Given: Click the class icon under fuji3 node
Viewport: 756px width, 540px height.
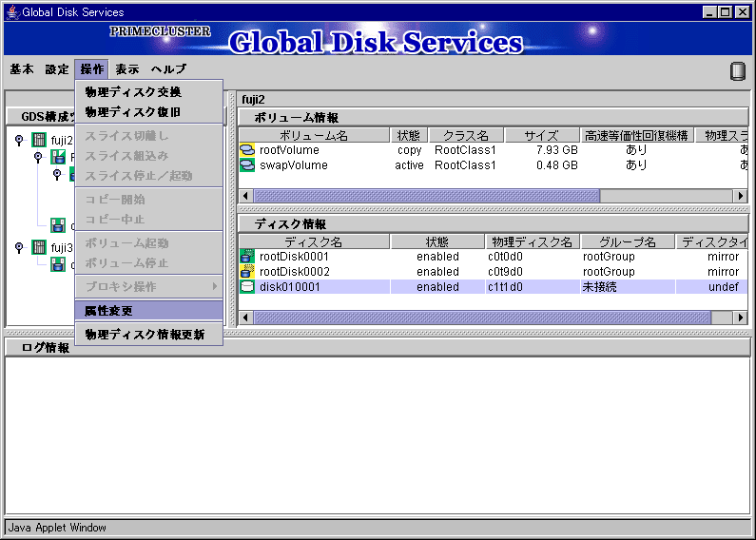Looking at the screenshot, I should pos(58,264).
